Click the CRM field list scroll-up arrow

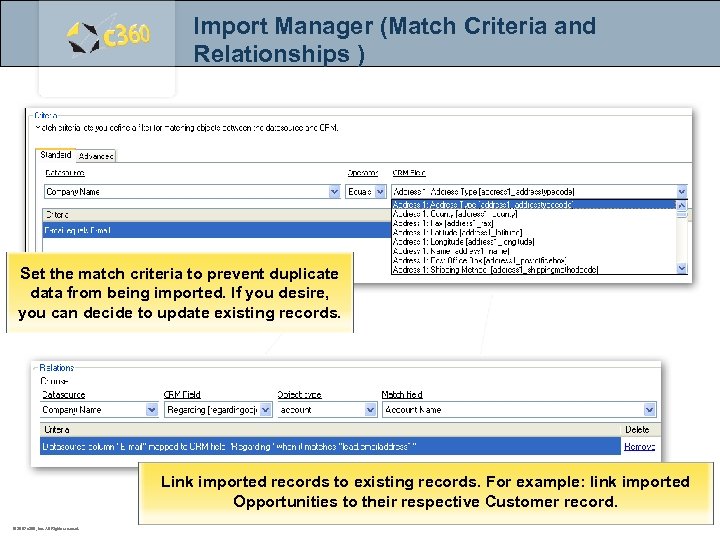[682, 205]
